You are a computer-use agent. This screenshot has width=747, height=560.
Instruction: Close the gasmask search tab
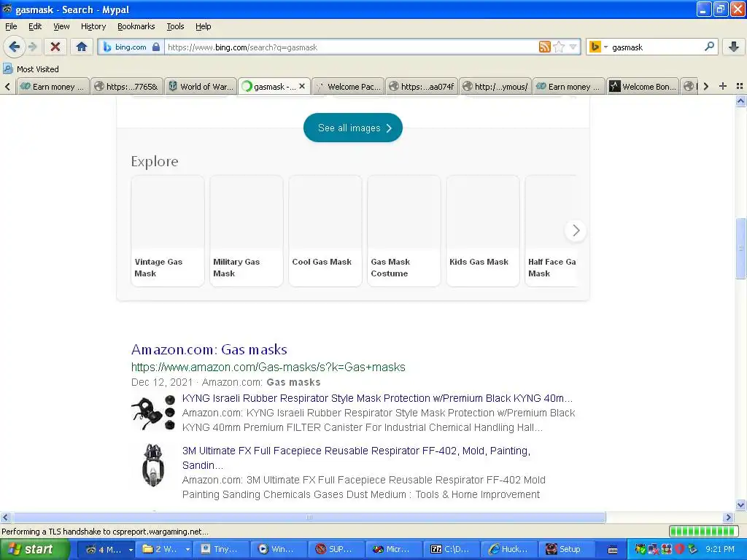(302, 86)
